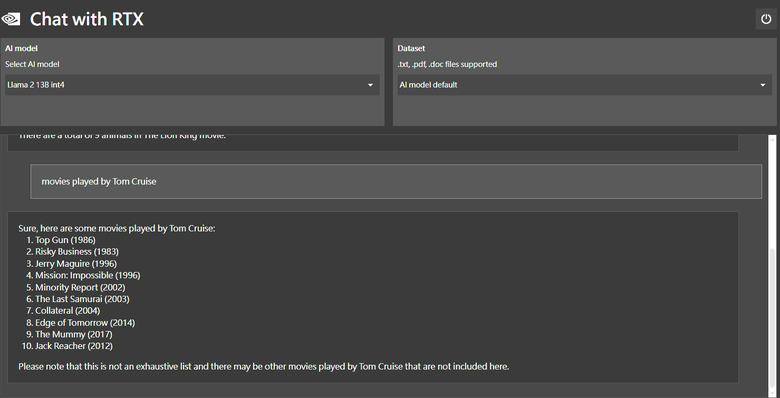Select the Llama 2 13B int4 combo box
Viewport: 780px width, 398px height.
click(192, 85)
